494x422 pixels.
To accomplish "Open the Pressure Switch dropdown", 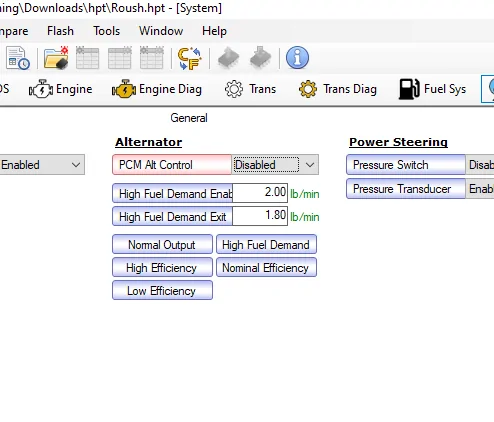I will pyautogui.click(x=480, y=165).
